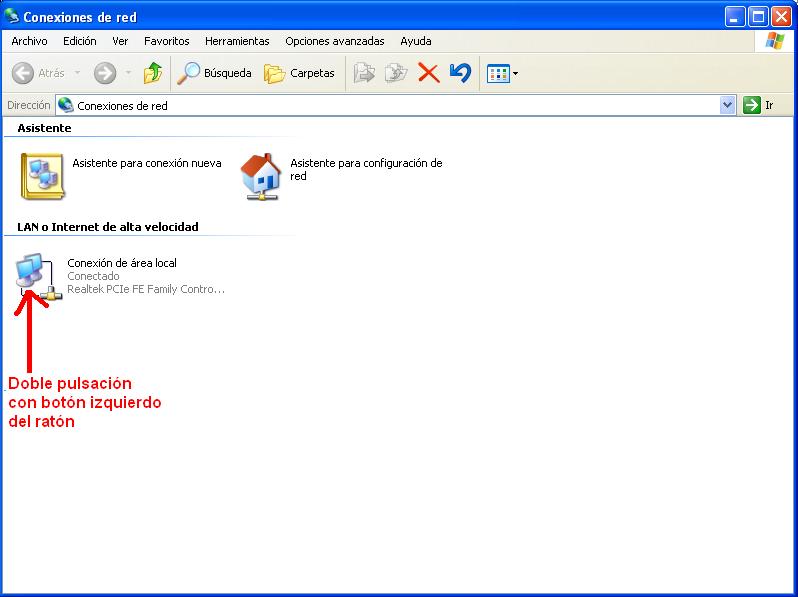The width and height of the screenshot is (798, 597).
Task: Close the Conexiones de red window
Action: pos(781,17)
